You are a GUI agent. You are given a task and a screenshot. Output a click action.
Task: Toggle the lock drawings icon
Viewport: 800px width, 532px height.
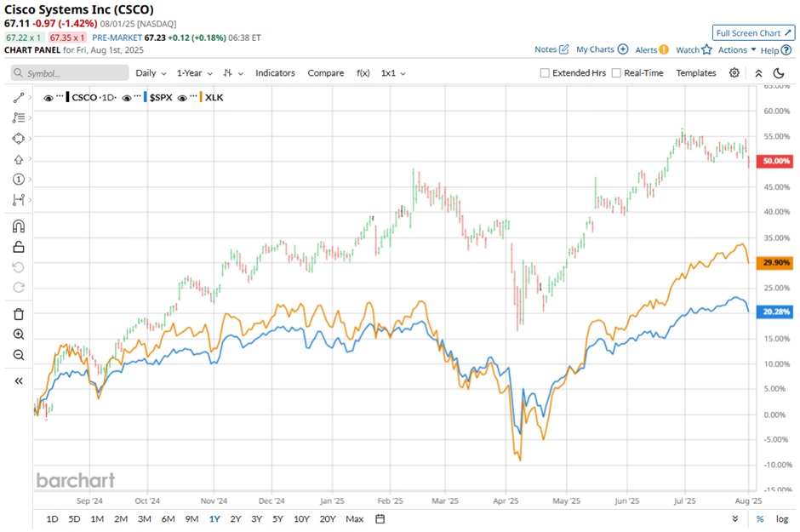(19, 247)
